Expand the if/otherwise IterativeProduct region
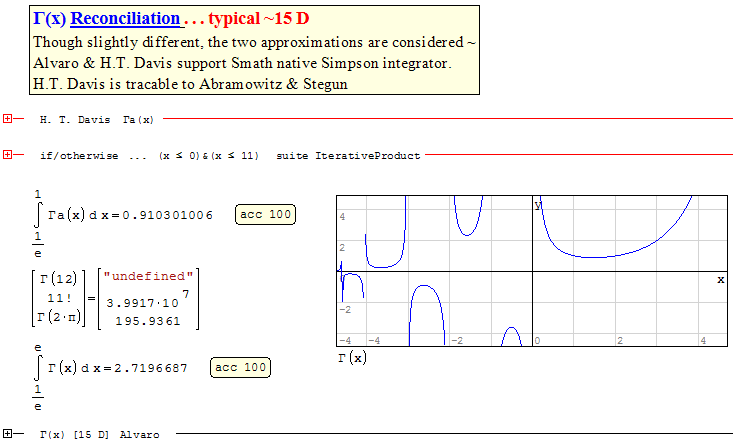 8,155
